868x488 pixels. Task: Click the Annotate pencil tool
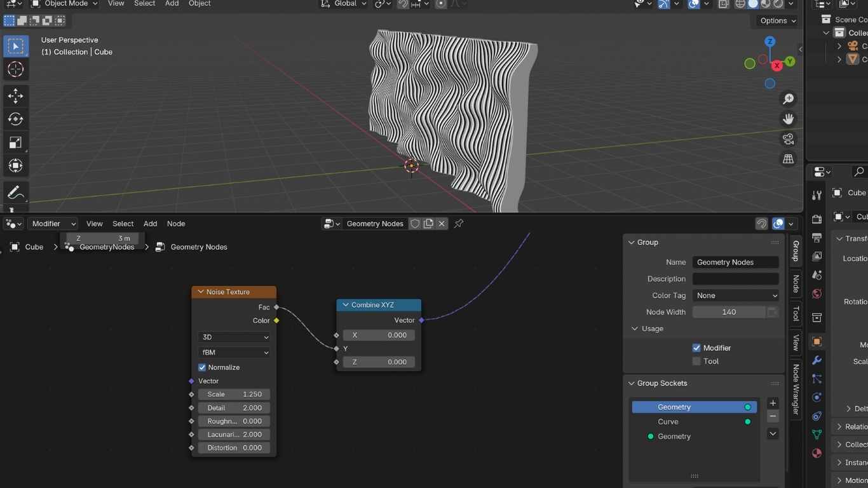point(15,193)
